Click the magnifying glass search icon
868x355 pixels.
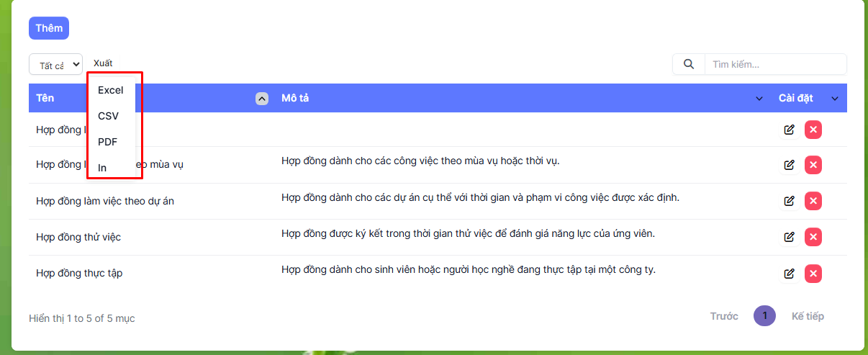689,64
